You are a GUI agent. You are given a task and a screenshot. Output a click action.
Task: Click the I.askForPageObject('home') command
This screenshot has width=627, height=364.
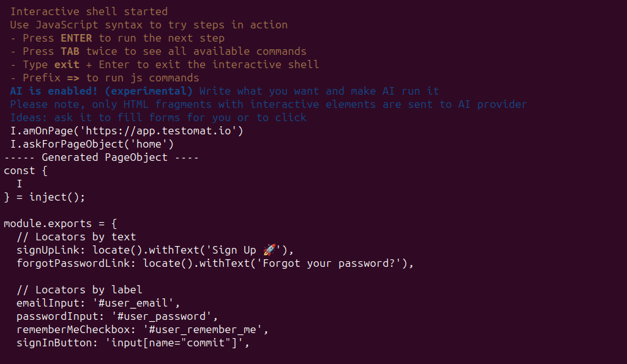(92, 144)
